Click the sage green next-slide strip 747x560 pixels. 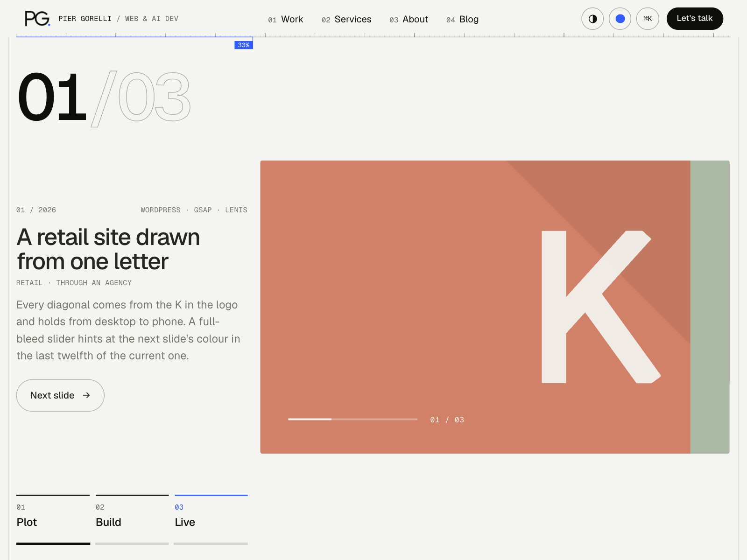coord(710,307)
